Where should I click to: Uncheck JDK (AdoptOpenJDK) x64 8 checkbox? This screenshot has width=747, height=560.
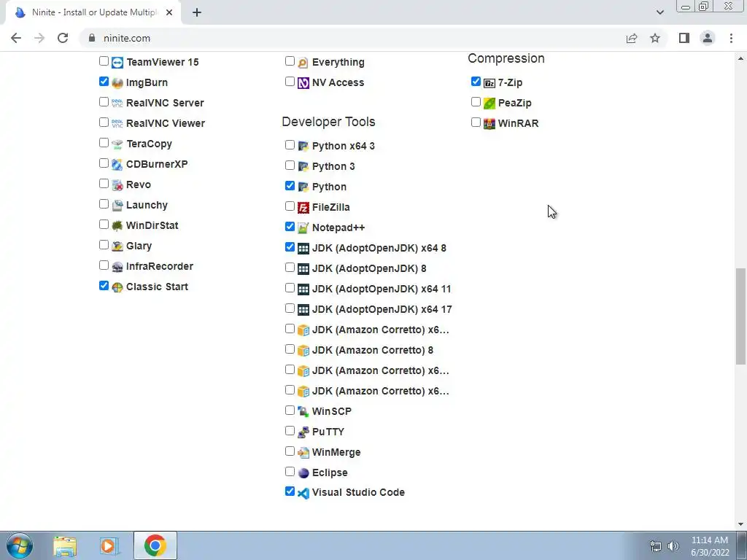pos(290,246)
